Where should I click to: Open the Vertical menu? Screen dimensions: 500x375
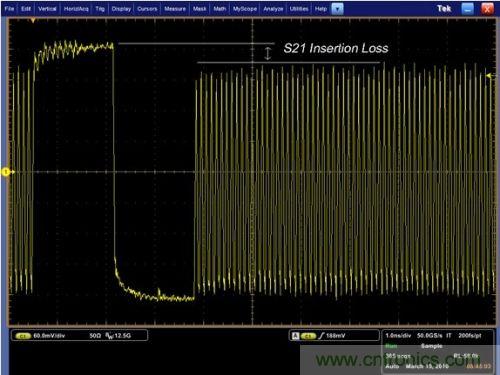click(47, 9)
